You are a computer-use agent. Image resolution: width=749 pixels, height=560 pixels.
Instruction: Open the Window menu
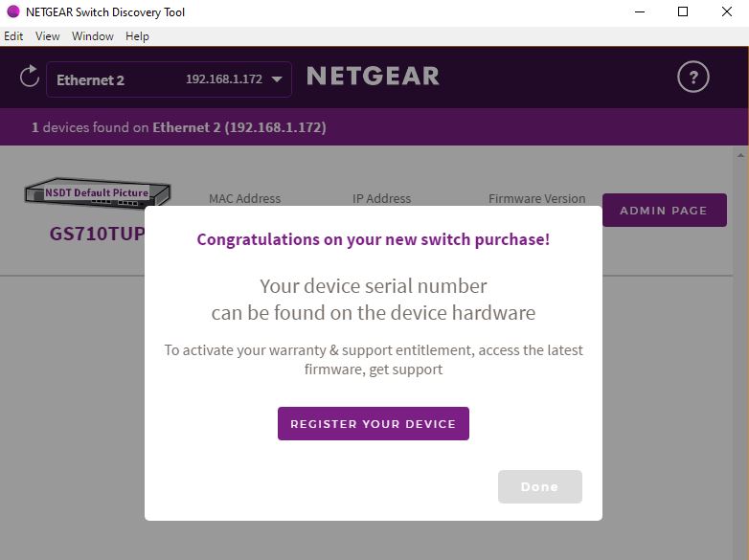[x=93, y=36]
